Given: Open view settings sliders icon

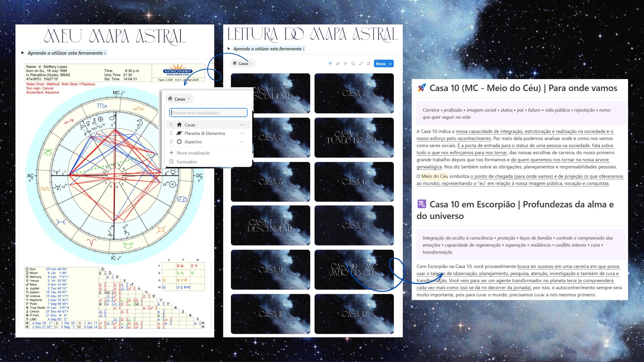Looking at the screenshot, I should coord(368,64).
